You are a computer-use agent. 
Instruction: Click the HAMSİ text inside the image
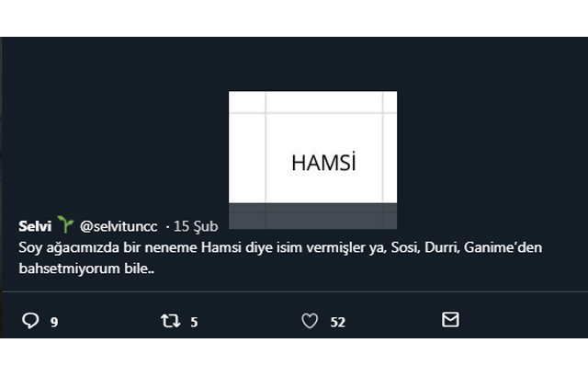pos(322,164)
